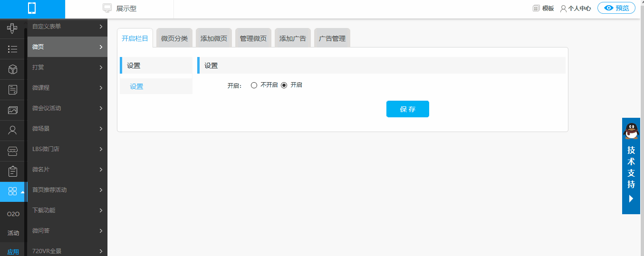Expand 微课程 menu chevron

(101, 88)
